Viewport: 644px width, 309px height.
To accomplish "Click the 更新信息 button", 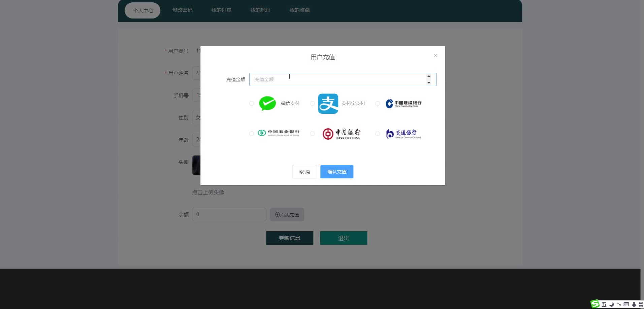I will tap(290, 238).
